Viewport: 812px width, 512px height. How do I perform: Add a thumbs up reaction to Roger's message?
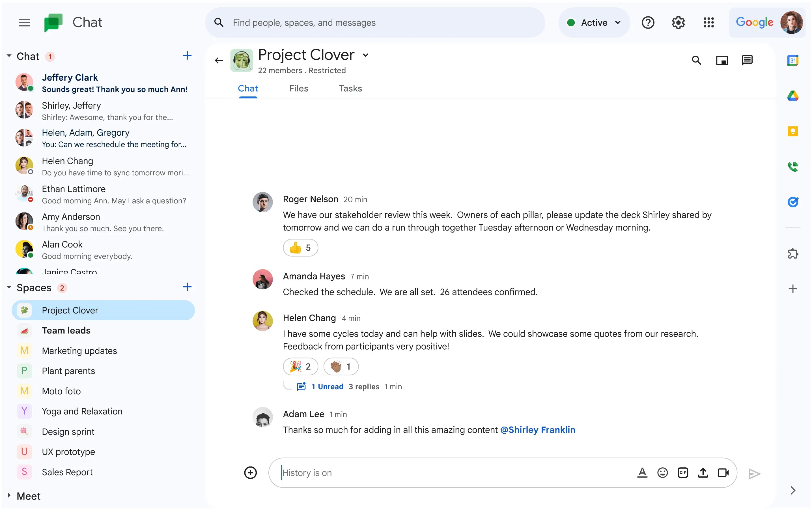pos(300,248)
